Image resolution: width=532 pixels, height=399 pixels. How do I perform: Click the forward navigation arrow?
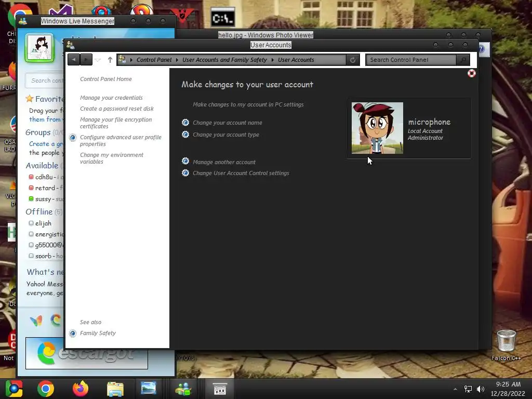tap(86, 60)
